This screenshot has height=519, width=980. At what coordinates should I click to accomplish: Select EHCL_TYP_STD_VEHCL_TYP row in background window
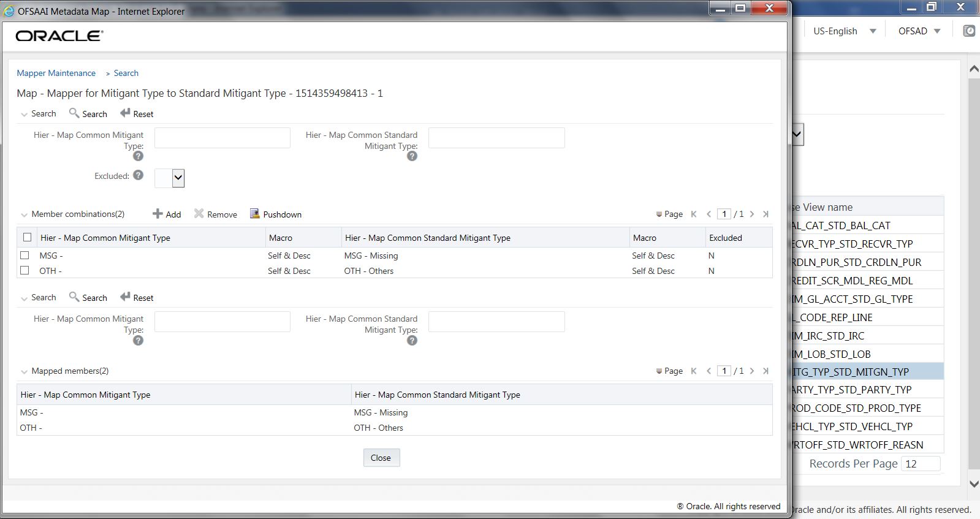868,426
